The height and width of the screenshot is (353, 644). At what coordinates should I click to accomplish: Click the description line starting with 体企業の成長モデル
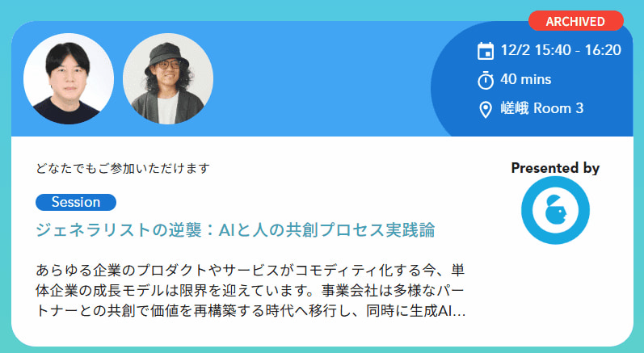click(x=250, y=291)
